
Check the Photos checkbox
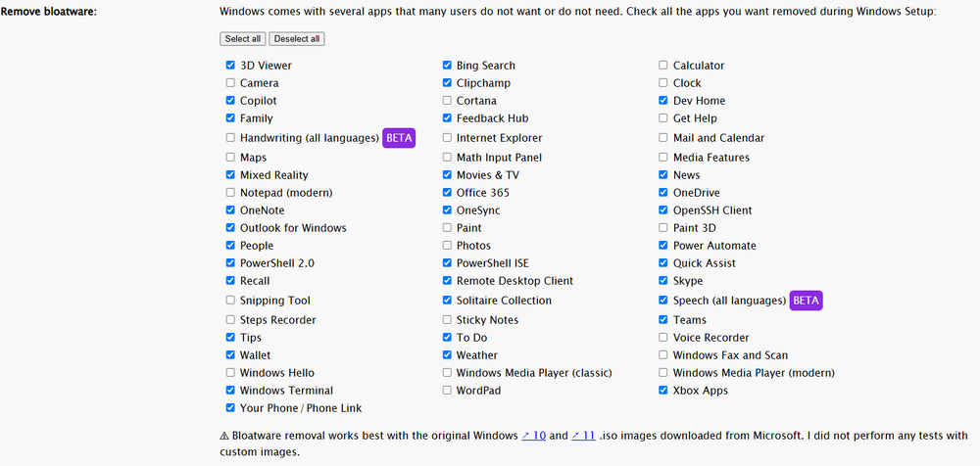point(447,245)
